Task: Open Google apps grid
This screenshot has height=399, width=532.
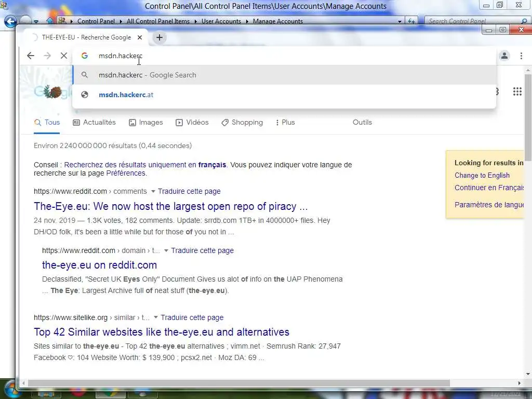Action: [x=517, y=91]
